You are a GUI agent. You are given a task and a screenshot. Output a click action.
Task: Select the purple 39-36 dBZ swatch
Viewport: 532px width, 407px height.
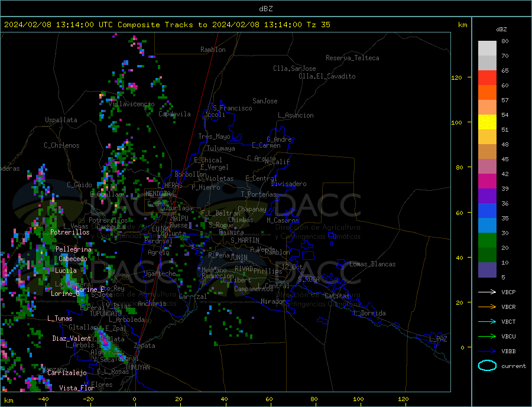pos(487,196)
